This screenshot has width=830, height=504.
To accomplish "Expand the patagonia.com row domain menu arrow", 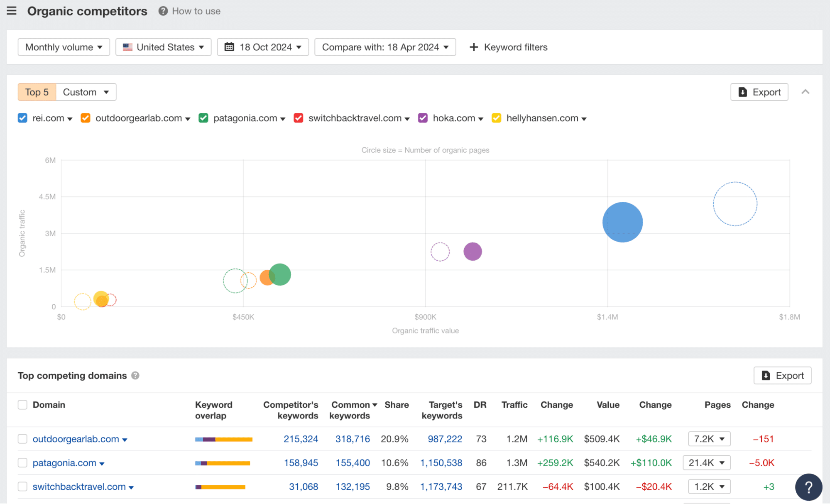I will (x=102, y=464).
